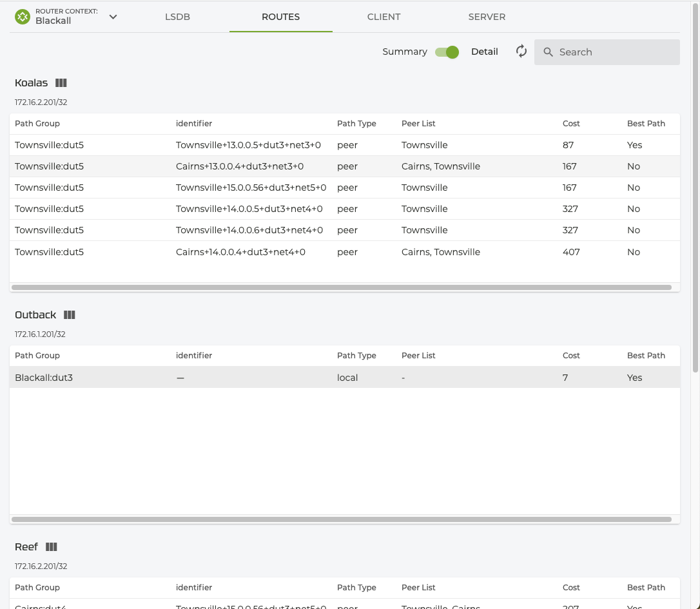The image size is (700, 609).
Task: Open column settings icon next to Outback
Action: click(x=70, y=315)
